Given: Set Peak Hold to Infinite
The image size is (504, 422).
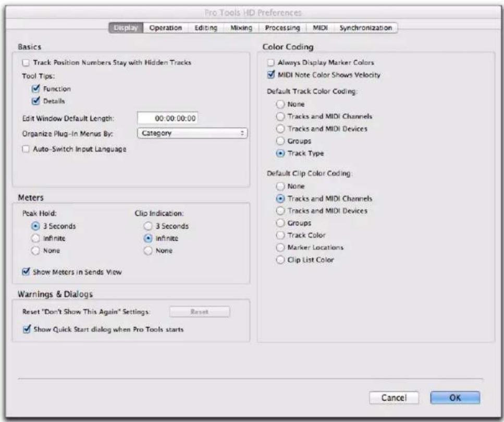Looking at the screenshot, I should coord(35,239).
